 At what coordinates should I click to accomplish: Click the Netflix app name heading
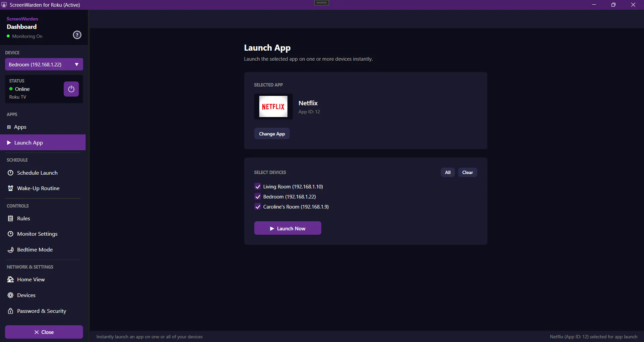tap(308, 103)
